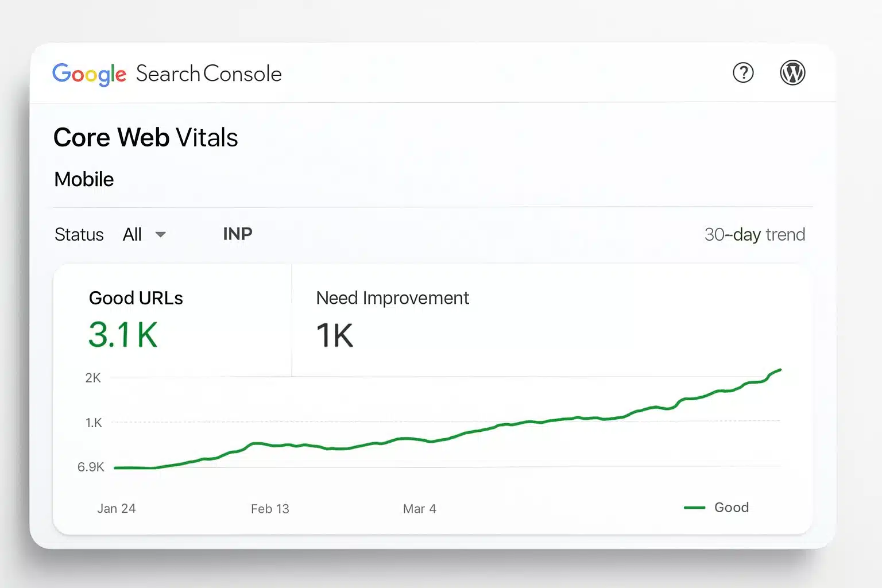
Task: Click the Mar 4 axis label
Action: point(420,508)
